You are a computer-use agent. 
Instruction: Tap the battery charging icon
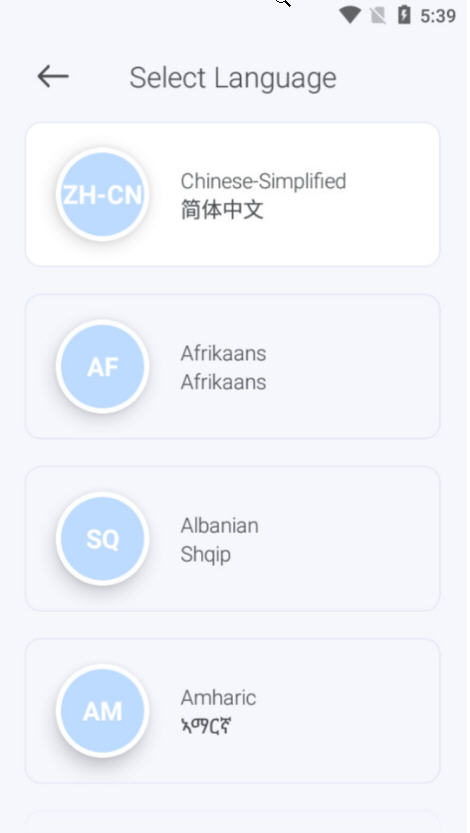404,15
